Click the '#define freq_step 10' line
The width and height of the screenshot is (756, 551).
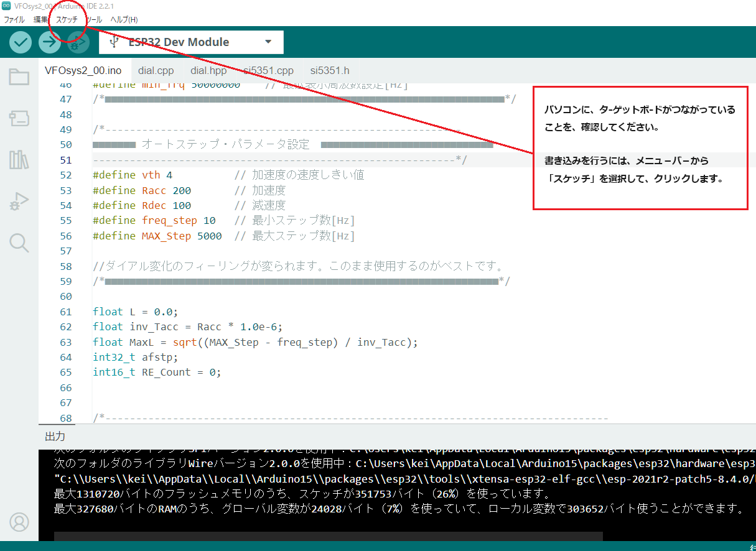tap(154, 220)
